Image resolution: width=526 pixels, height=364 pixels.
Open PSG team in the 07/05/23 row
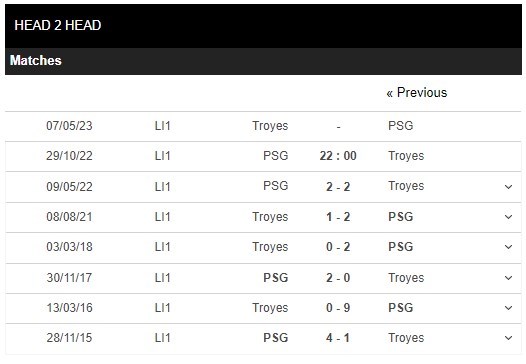click(x=401, y=126)
